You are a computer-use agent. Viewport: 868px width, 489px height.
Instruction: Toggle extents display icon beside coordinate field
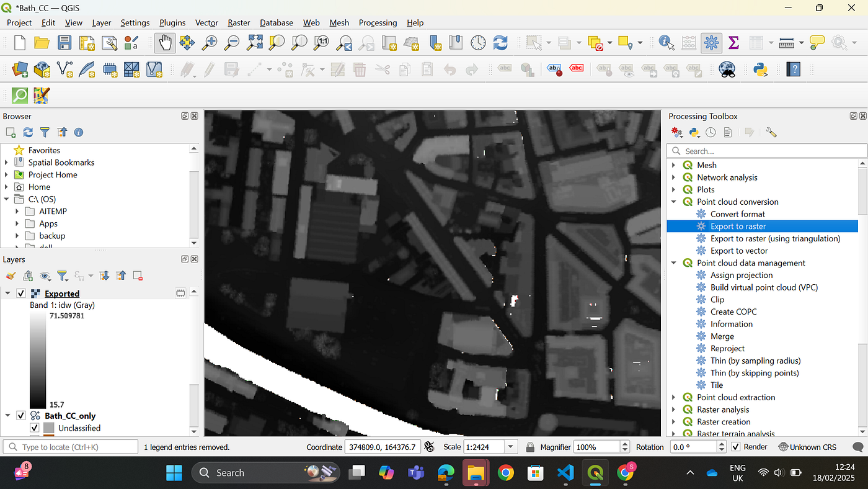point(429,447)
